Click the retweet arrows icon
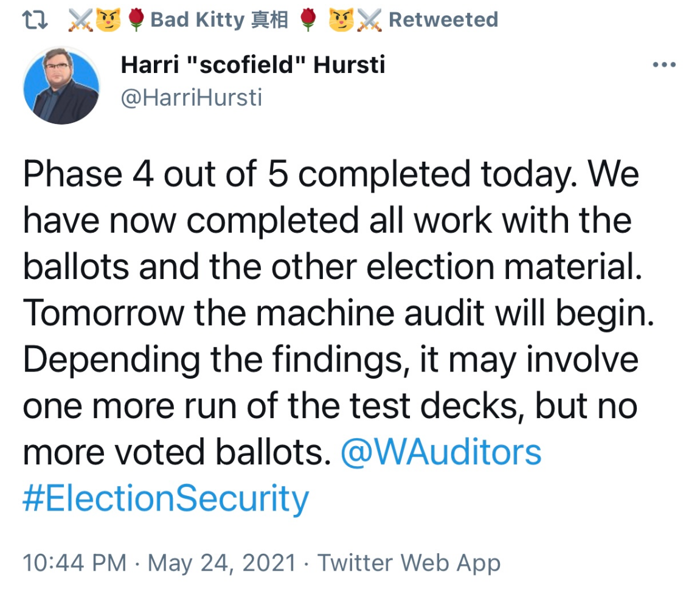 coord(35,20)
